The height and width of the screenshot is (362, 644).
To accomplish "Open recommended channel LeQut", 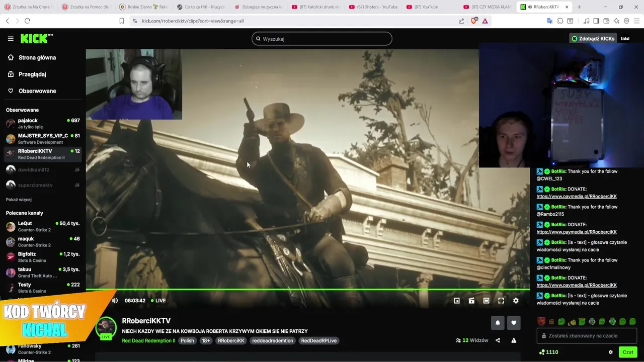I will 42,226.
